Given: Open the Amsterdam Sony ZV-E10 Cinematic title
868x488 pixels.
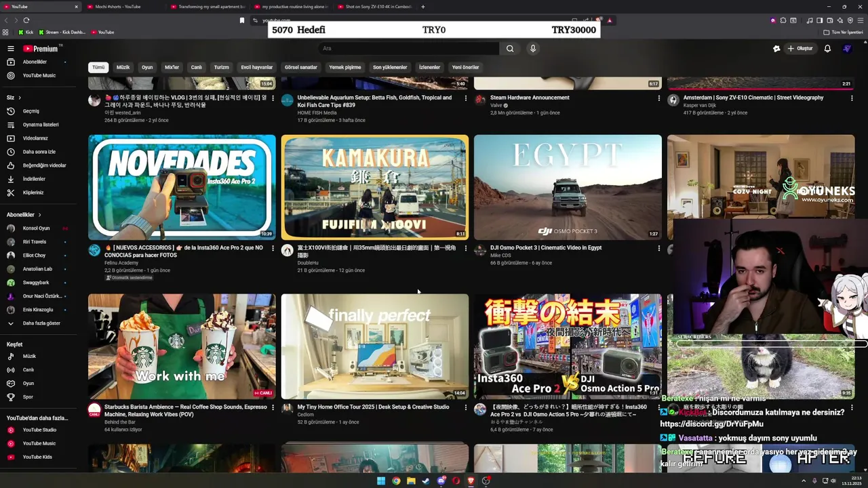Looking at the screenshot, I should 753,98.
